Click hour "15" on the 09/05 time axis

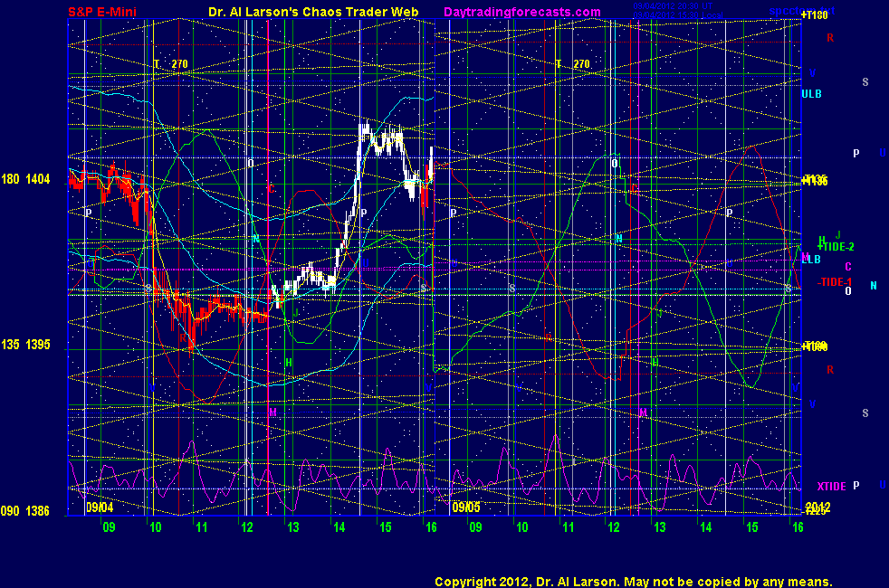pos(751,527)
